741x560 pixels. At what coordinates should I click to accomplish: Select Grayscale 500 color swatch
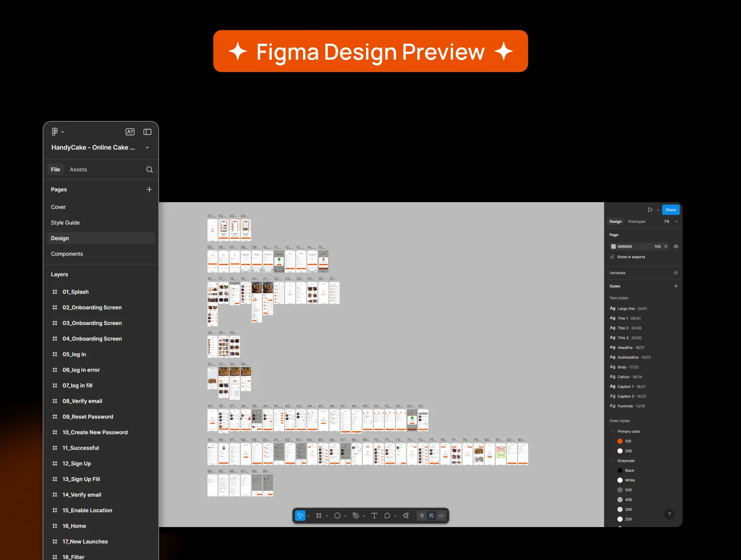coord(620,490)
